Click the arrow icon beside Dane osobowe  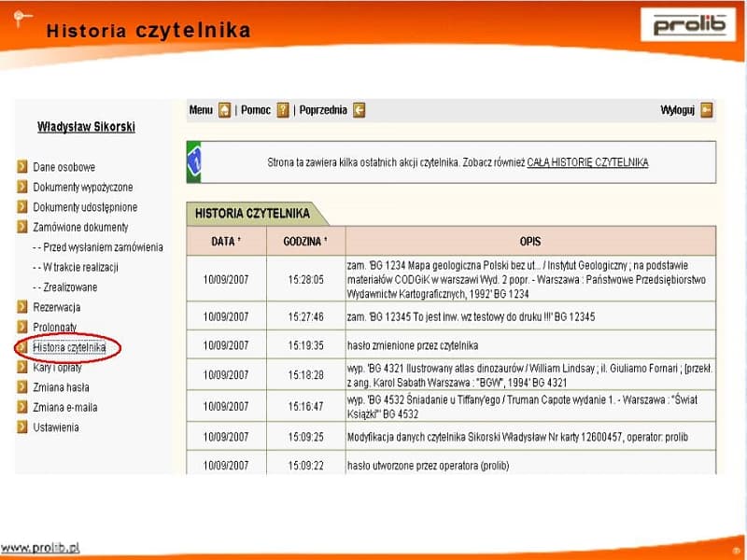(22, 167)
